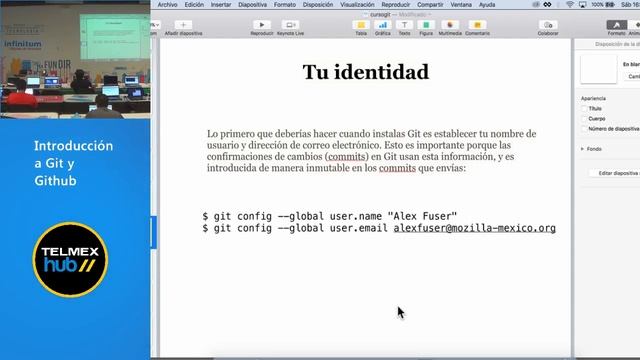Click the Apariencia section heading

[593, 98]
